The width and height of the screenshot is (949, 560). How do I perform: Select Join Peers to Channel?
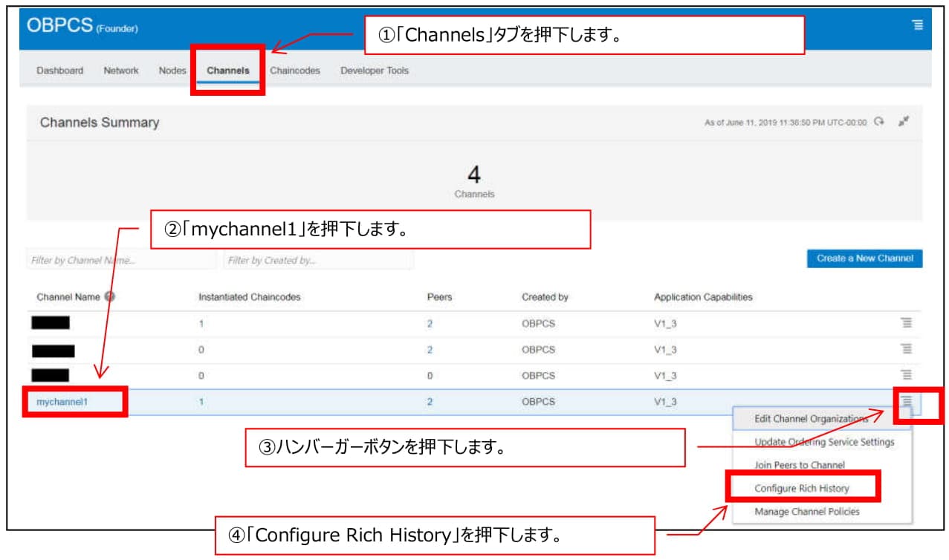point(821,465)
